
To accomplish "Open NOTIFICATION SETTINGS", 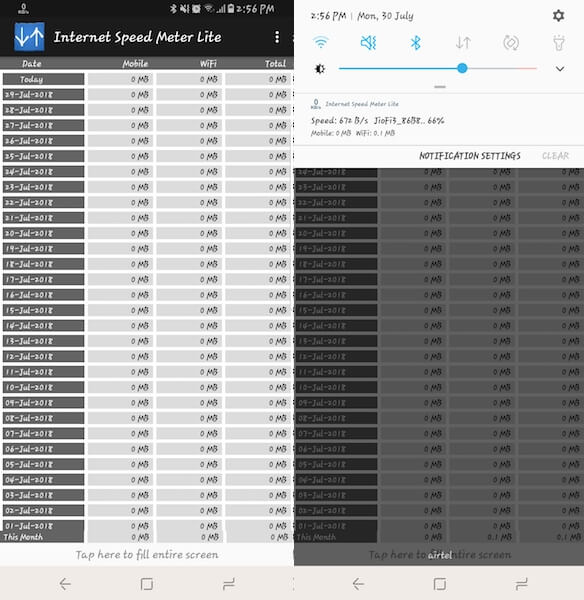I will (x=470, y=156).
